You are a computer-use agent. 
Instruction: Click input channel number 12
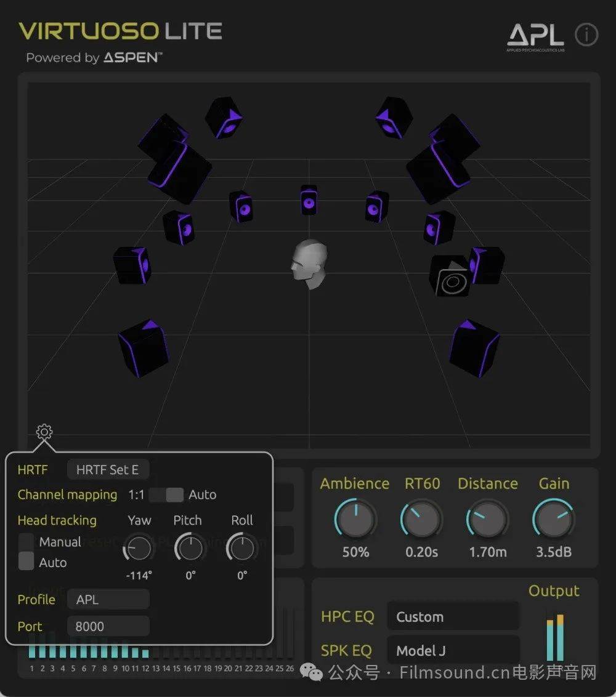click(x=145, y=668)
